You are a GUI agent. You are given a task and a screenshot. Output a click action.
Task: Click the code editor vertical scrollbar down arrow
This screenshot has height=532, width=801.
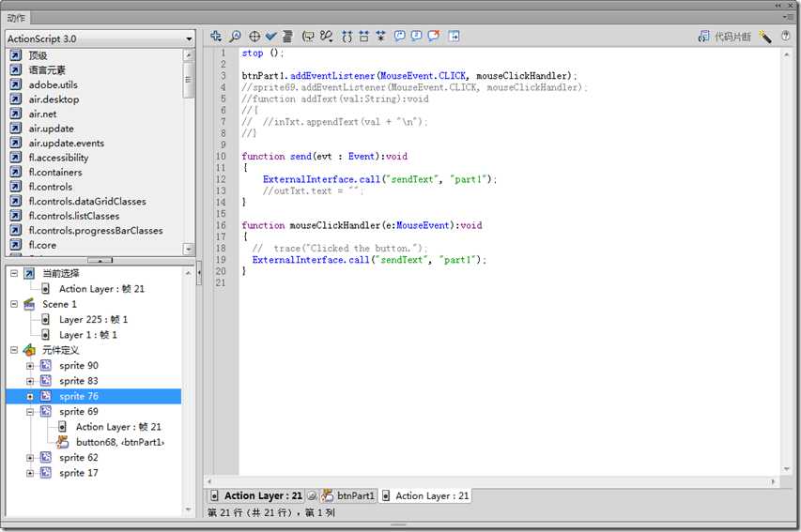(x=786, y=469)
